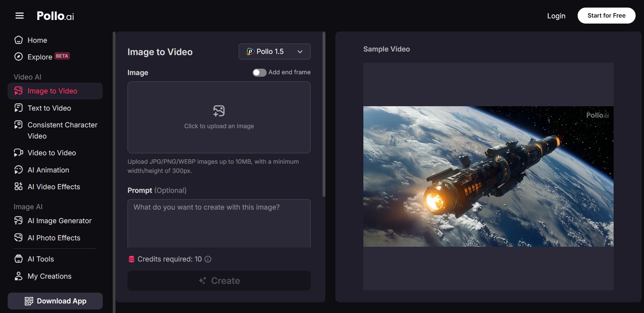The width and height of the screenshot is (644, 313).
Task: Select Text to Video menu item
Action: pos(55,108)
